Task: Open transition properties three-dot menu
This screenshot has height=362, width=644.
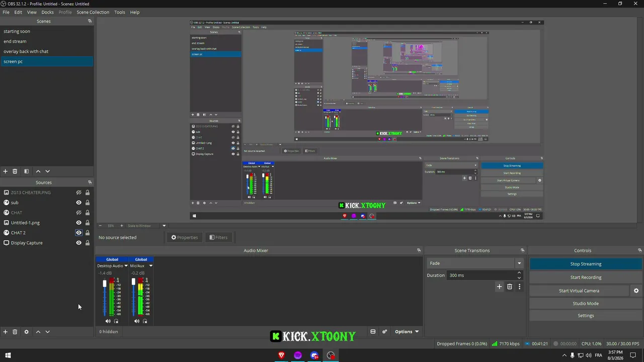Action: point(519,287)
